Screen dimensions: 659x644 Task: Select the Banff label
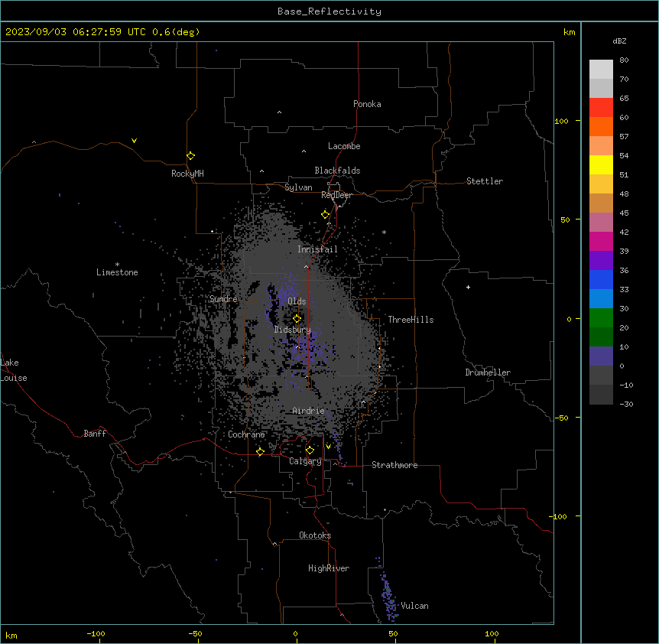coord(95,434)
